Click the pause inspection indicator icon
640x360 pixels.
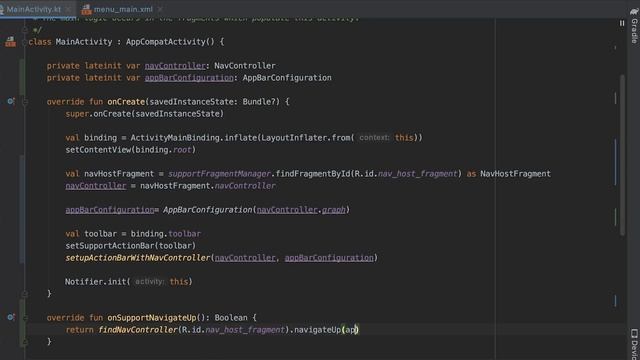tap(622, 23)
